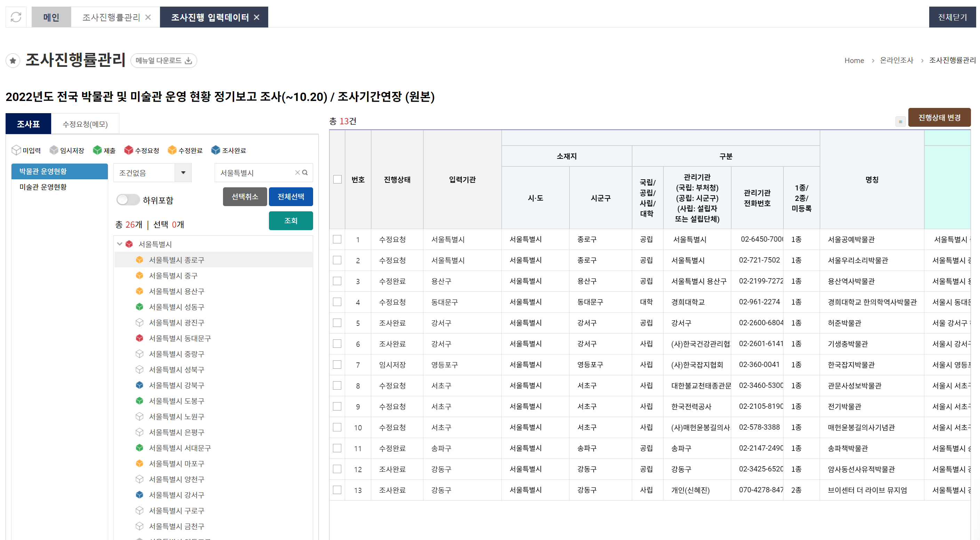Screen dimensions: 980x540
Task: Click the refresh icon beside the tabs
Action: click(x=16, y=17)
